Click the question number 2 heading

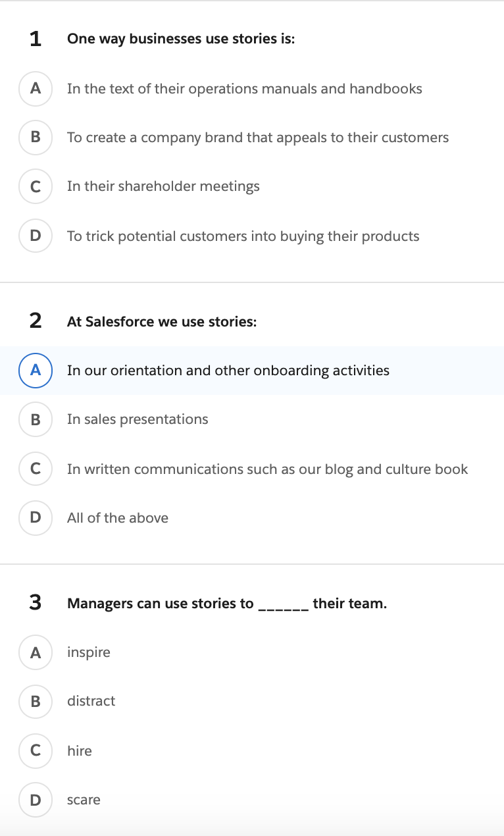pos(36,321)
